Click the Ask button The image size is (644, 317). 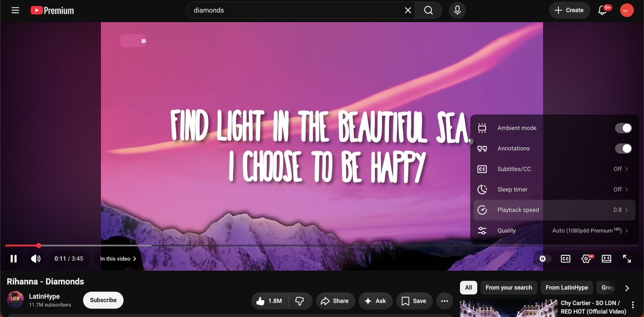(x=375, y=301)
